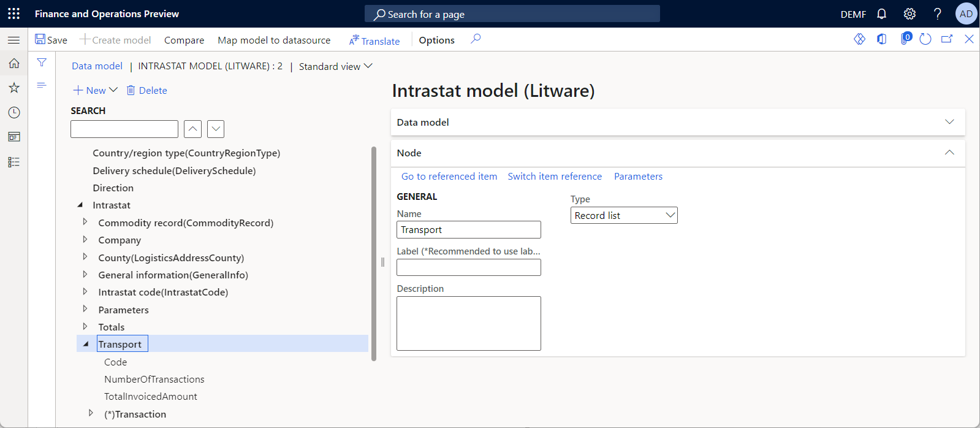Select TotalInvoicedAmount tree item

pyautogui.click(x=151, y=396)
